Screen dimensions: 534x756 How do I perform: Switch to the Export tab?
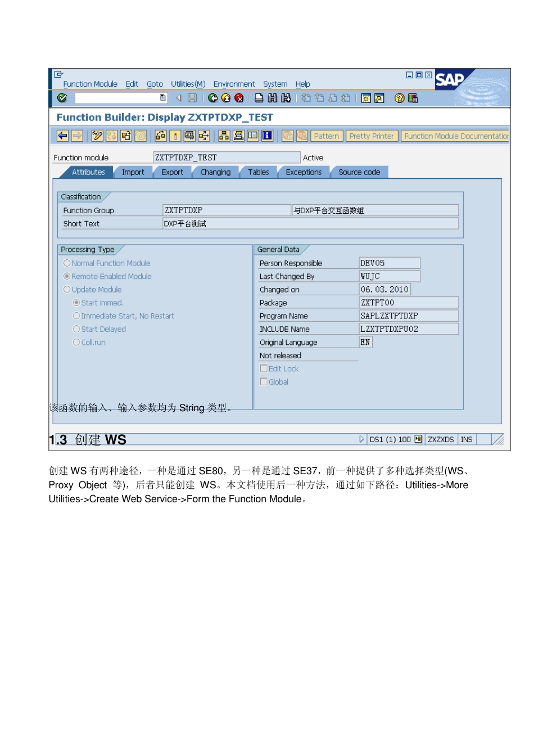172,172
